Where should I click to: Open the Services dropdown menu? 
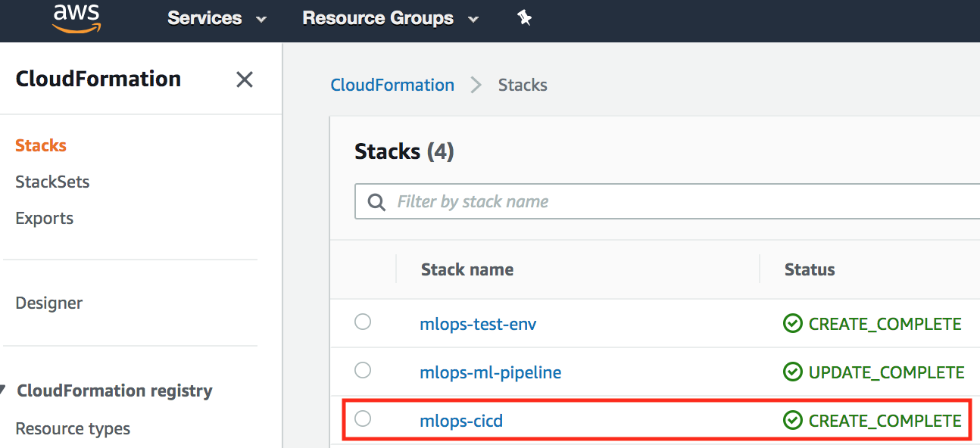[217, 18]
